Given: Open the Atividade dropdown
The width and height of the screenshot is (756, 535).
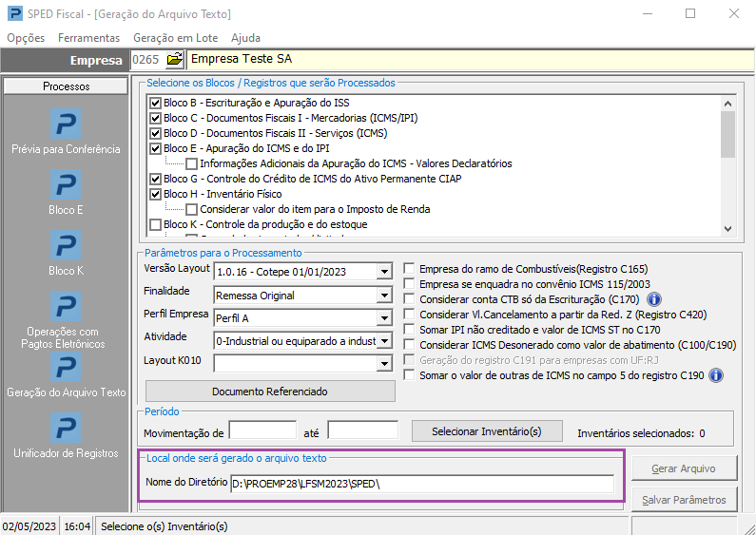Looking at the screenshot, I should (x=384, y=341).
